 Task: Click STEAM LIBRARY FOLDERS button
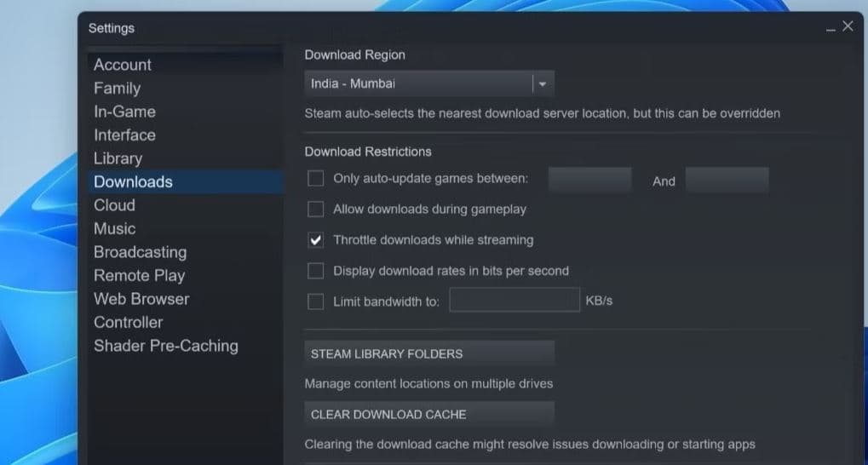429,353
